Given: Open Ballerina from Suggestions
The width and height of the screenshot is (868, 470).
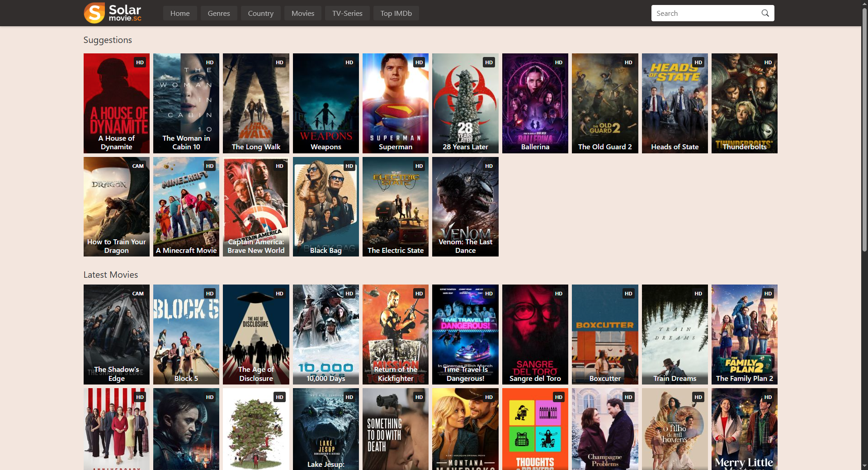Looking at the screenshot, I should [x=535, y=103].
